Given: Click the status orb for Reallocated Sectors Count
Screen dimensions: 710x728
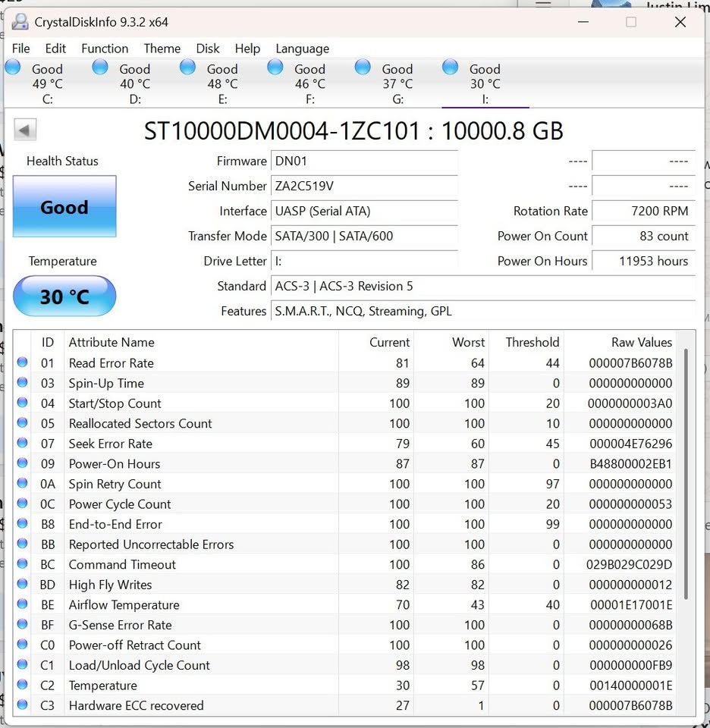Looking at the screenshot, I should click(x=22, y=422).
